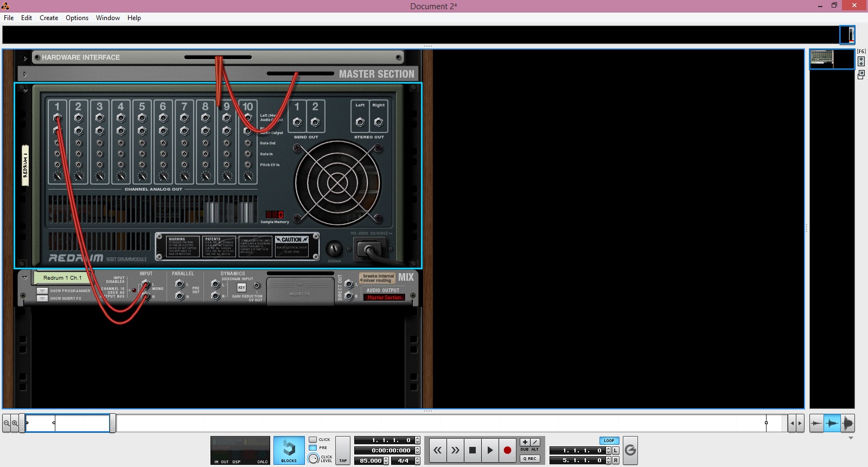
Task: Click the zoom in magnifier icon
Action: 15,423
